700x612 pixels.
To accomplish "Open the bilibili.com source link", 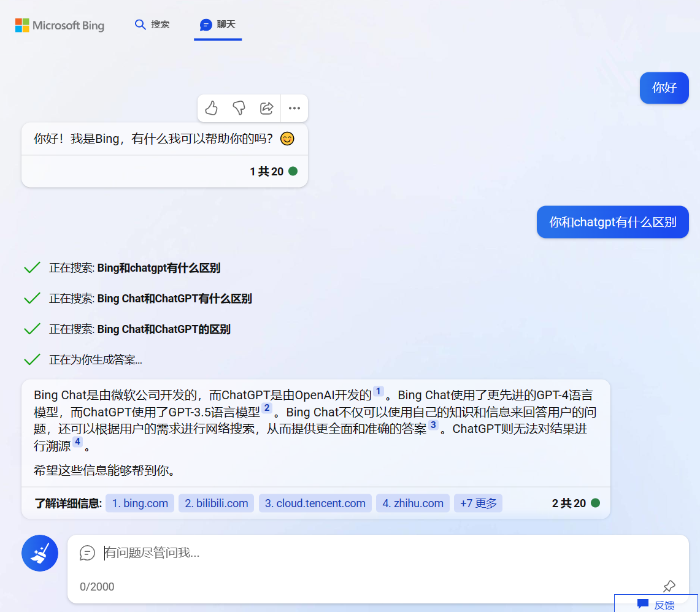I will coord(216,503).
